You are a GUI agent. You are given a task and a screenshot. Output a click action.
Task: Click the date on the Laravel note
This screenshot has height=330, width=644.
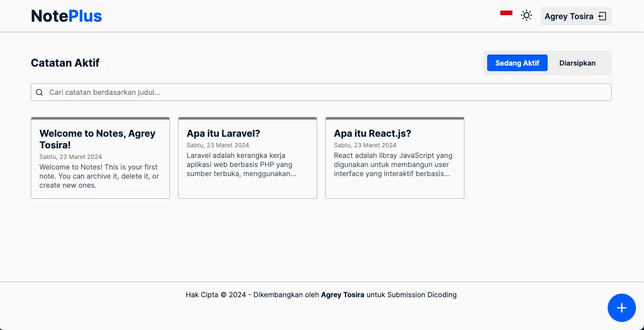coord(218,145)
